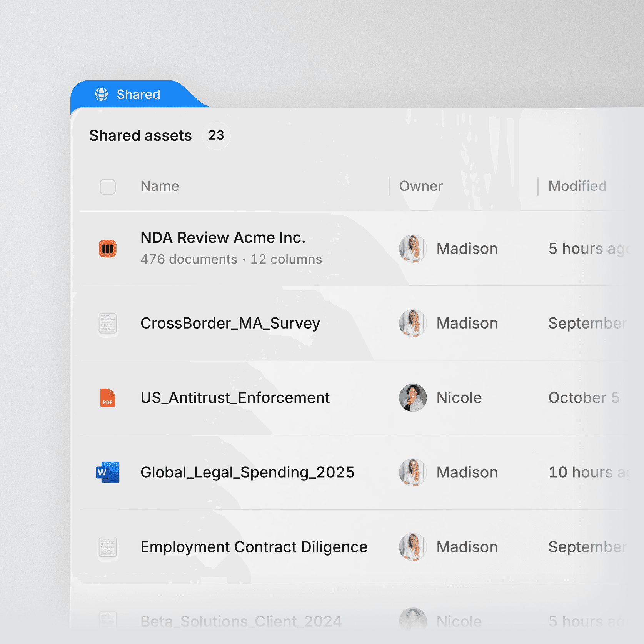Click '5 hours ago' in NDA Review row
This screenshot has width=644, height=644.
(x=589, y=249)
